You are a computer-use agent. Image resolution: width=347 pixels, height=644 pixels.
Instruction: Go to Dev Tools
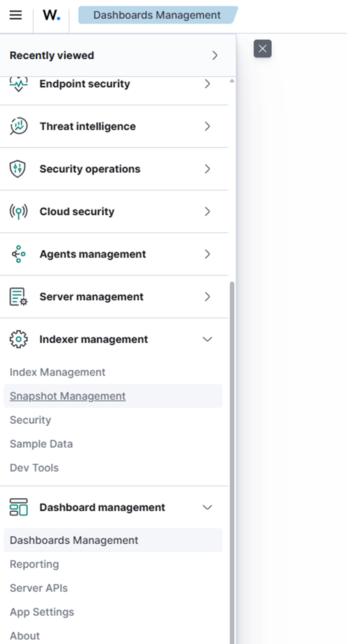coord(34,468)
